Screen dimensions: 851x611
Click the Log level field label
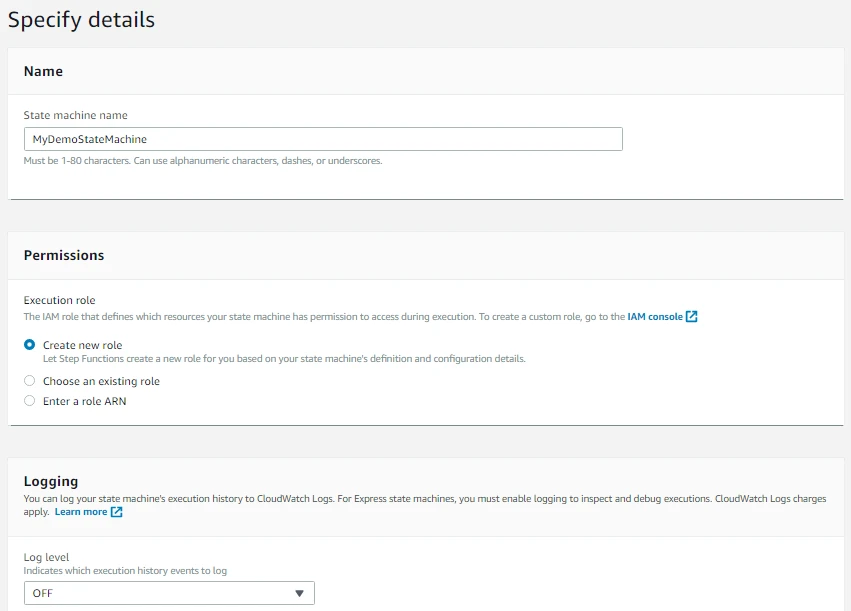point(46,557)
